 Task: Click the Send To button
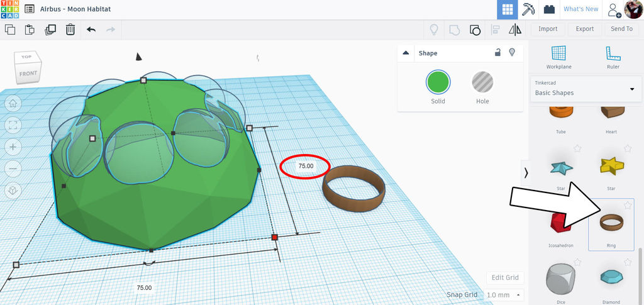tap(621, 29)
